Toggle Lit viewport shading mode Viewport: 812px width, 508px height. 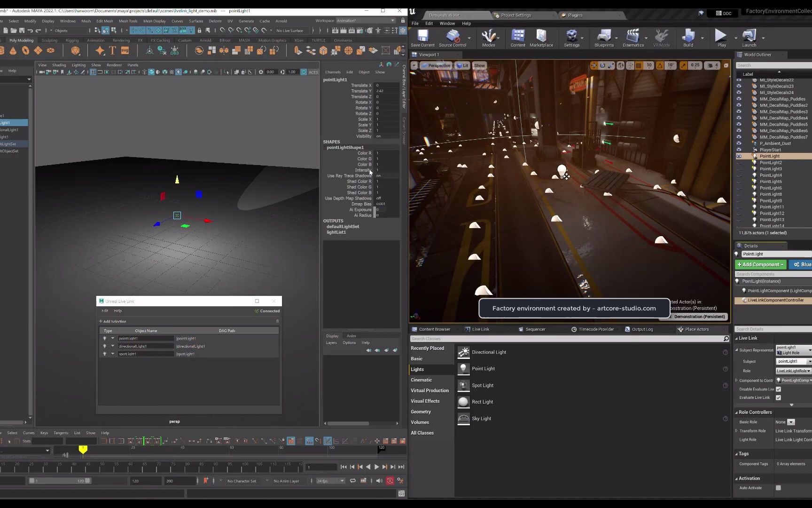click(x=462, y=65)
